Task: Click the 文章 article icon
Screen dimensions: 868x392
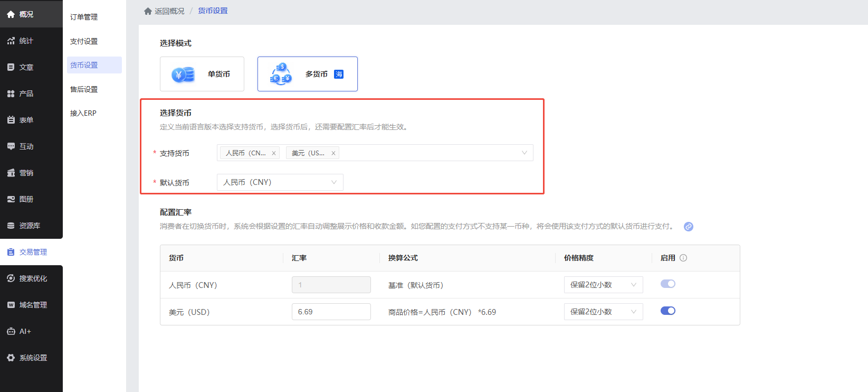Action: click(x=11, y=67)
